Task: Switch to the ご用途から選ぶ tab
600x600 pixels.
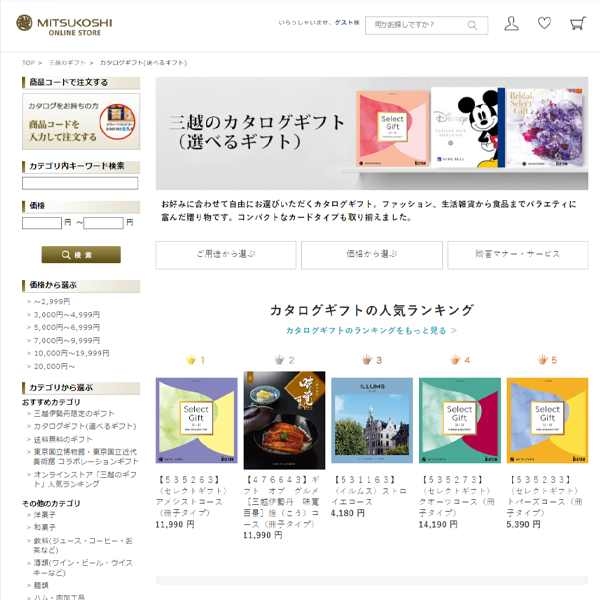Action: [x=226, y=255]
